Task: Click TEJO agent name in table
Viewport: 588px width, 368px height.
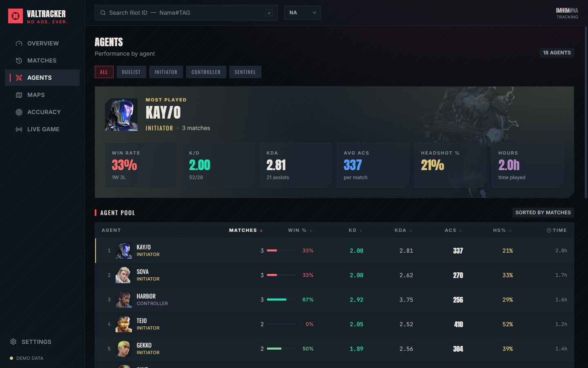Action: [x=142, y=321]
